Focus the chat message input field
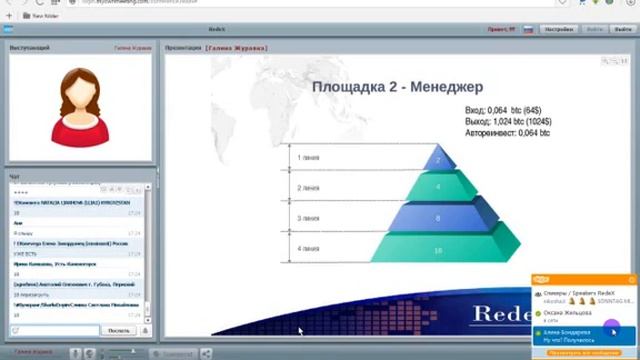 [x=55, y=330]
